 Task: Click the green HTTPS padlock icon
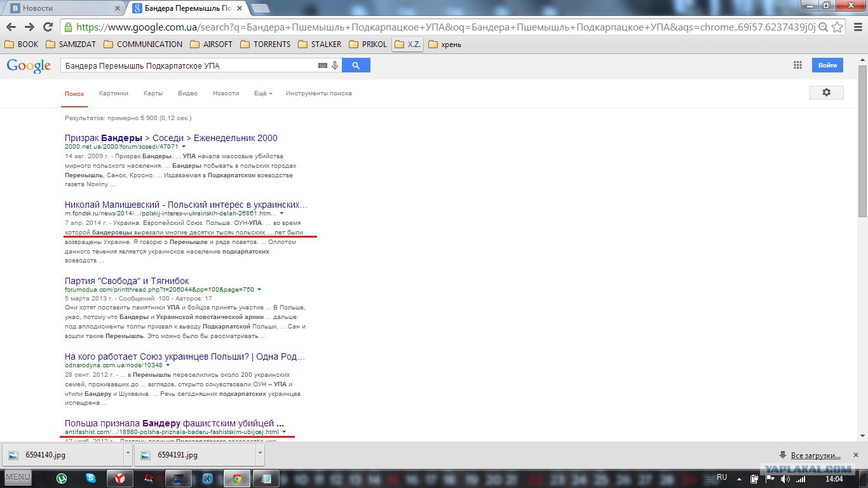(68, 27)
